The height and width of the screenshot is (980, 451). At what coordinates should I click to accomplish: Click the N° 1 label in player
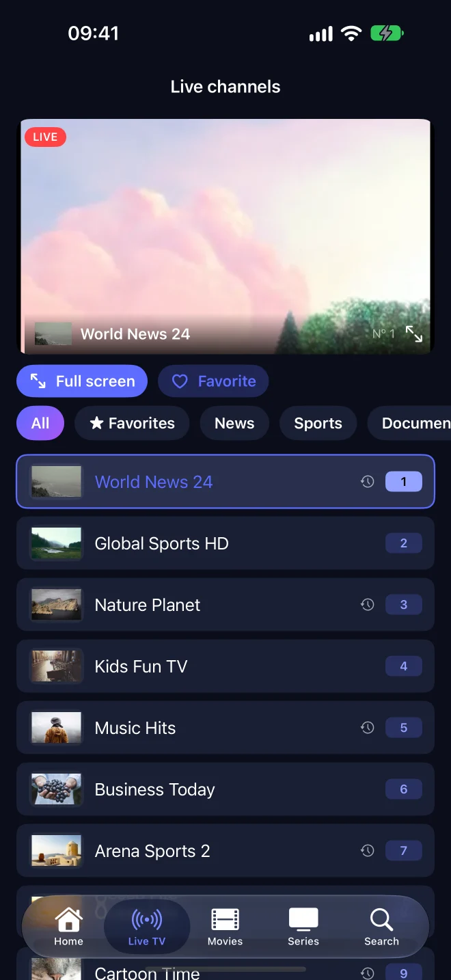[383, 334]
